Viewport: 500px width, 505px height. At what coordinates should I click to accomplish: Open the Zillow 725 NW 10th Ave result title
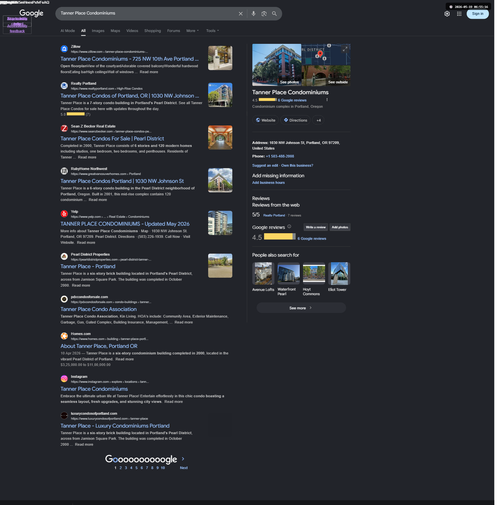(x=129, y=59)
